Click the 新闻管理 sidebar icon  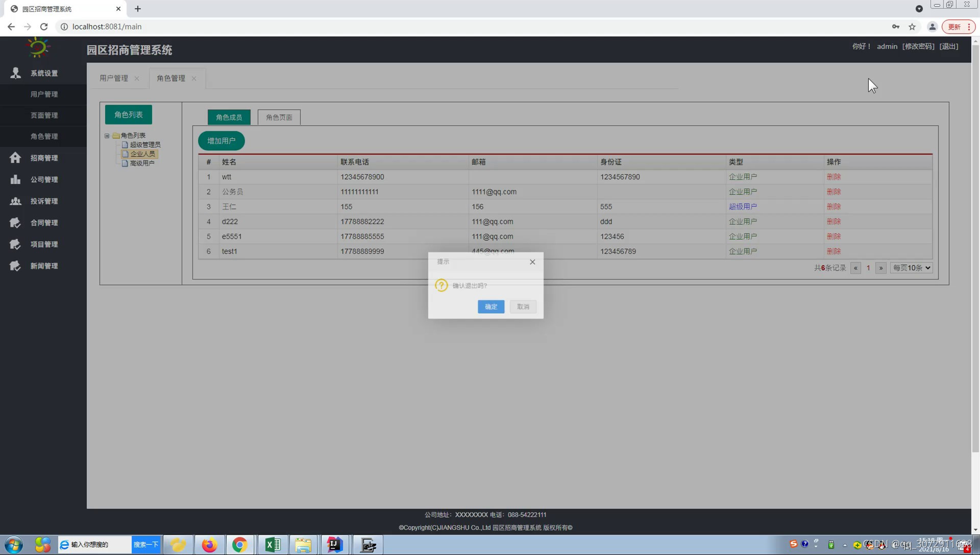click(x=15, y=266)
